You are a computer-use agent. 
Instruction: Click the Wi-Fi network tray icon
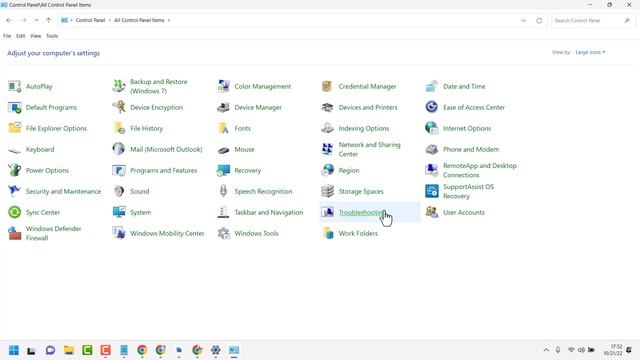click(571, 350)
